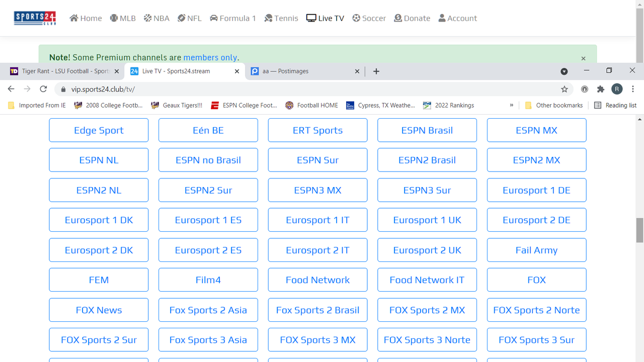Image resolution: width=644 pixels, height=362 pixels.
Task: Select the Fox Sports 2 Brasil channel
Action: pos(317,310)
